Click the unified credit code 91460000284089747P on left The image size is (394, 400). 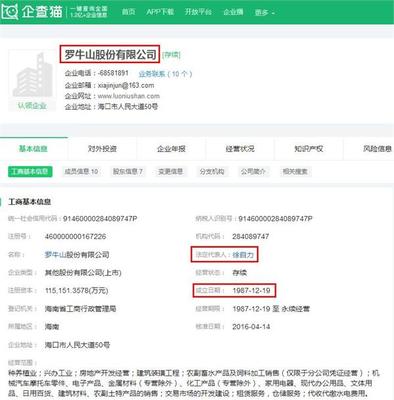point(100,219)
